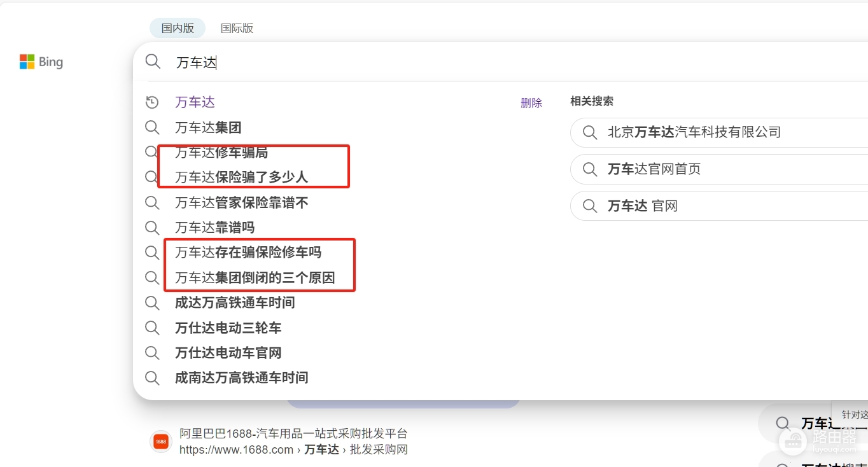Click the 1688 orange site icon

(161, 442)
